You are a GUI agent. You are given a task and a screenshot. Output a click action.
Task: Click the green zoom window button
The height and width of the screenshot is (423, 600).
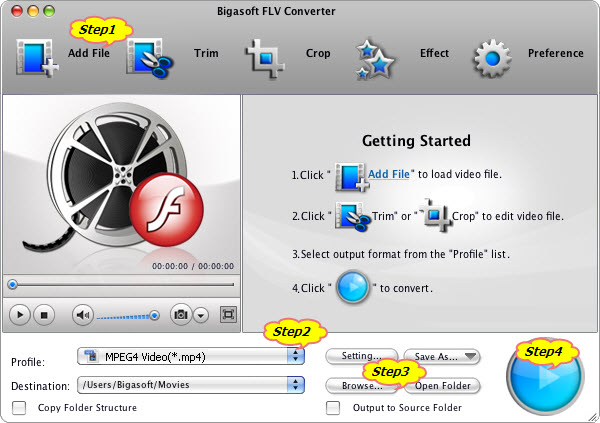pos(49,11)
